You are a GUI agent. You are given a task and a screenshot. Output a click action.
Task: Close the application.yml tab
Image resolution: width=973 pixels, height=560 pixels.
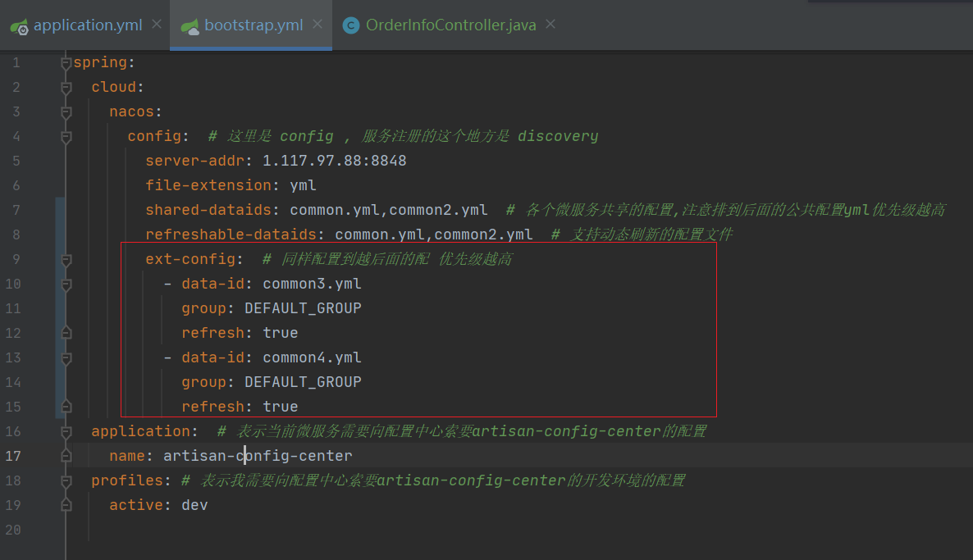(x=157, y=24)
